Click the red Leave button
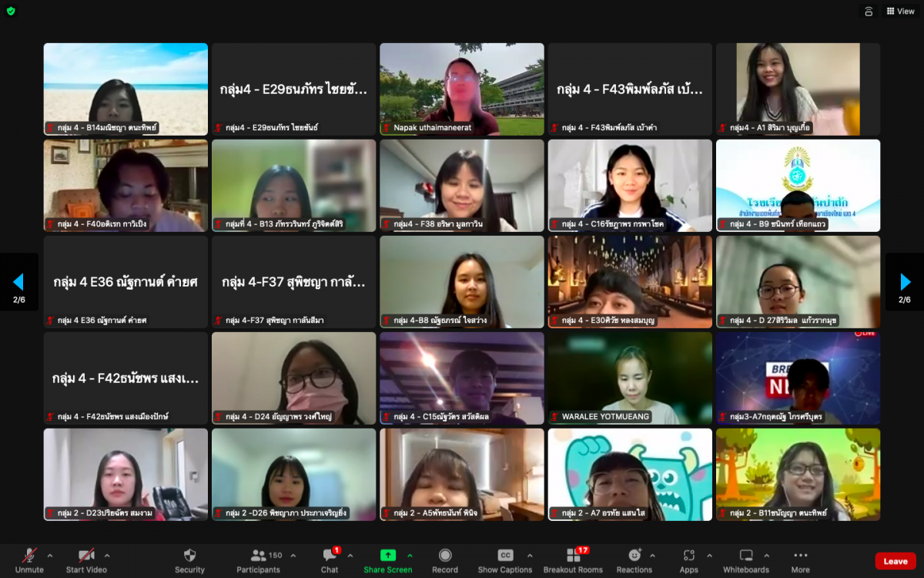 pyautogui.click(x=896, y=561)
